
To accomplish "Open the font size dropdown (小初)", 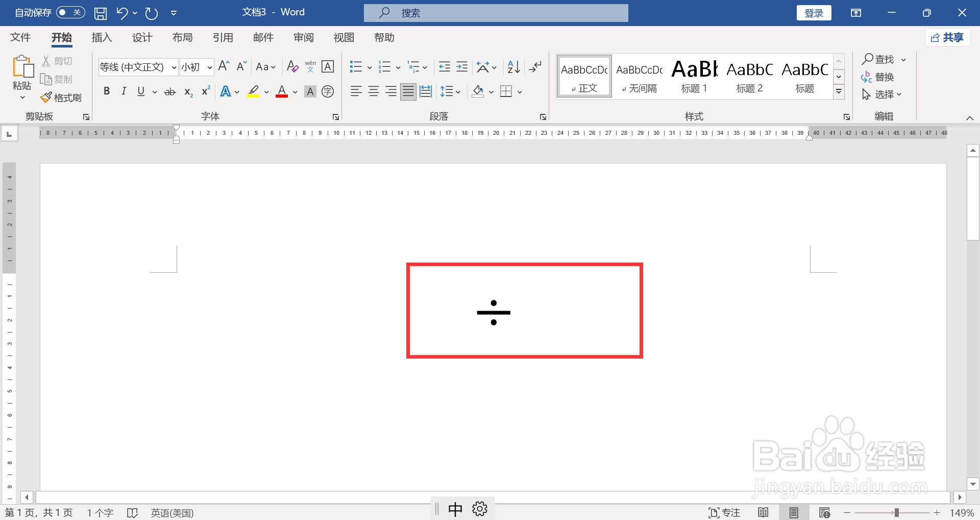I will [210, 67].
